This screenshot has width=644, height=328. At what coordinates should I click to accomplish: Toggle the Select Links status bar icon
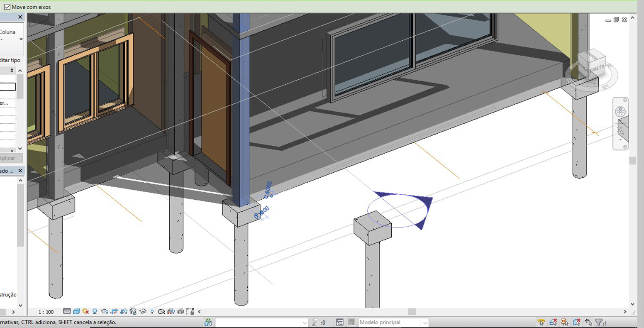coord(541,322)
